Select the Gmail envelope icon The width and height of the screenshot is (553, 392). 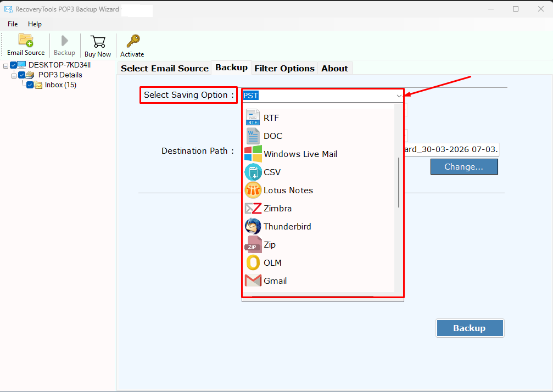point(253,281)
